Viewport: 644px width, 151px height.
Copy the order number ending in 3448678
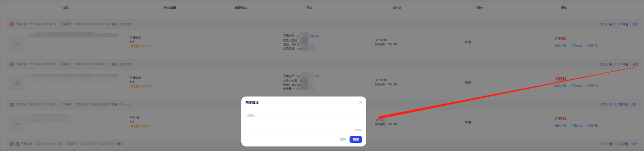114,64
